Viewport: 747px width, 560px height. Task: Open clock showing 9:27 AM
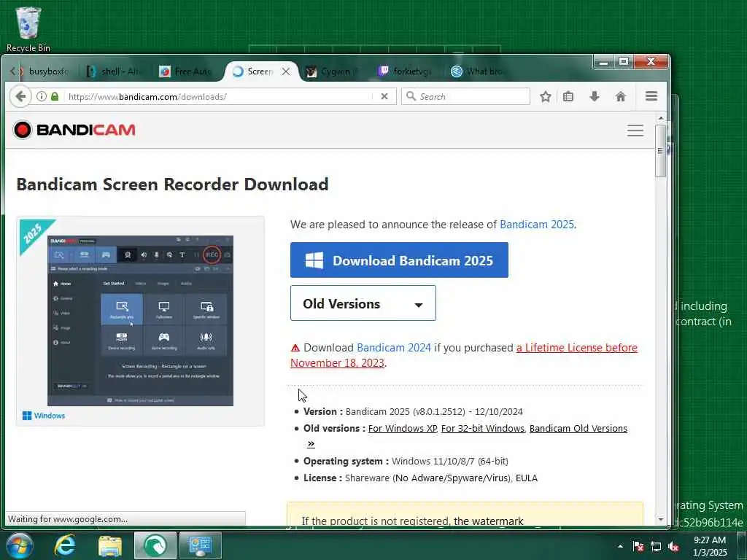[x=709, y=546]
